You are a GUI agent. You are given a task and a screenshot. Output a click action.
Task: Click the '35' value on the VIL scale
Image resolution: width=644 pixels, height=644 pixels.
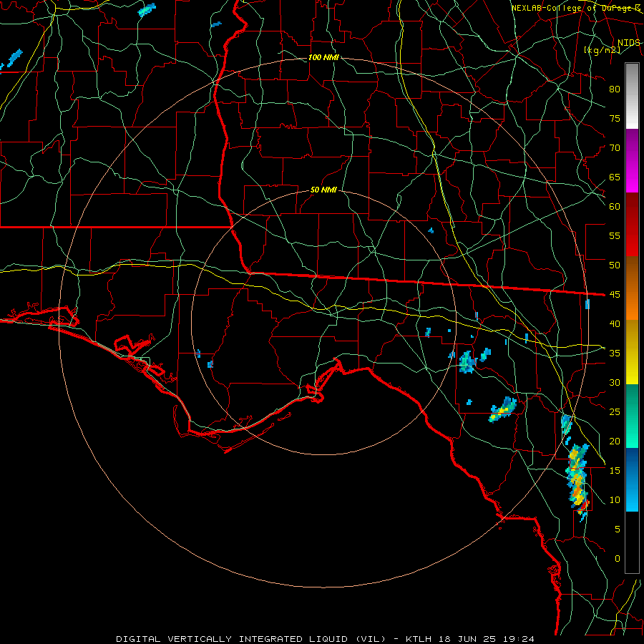click(615, 353)
